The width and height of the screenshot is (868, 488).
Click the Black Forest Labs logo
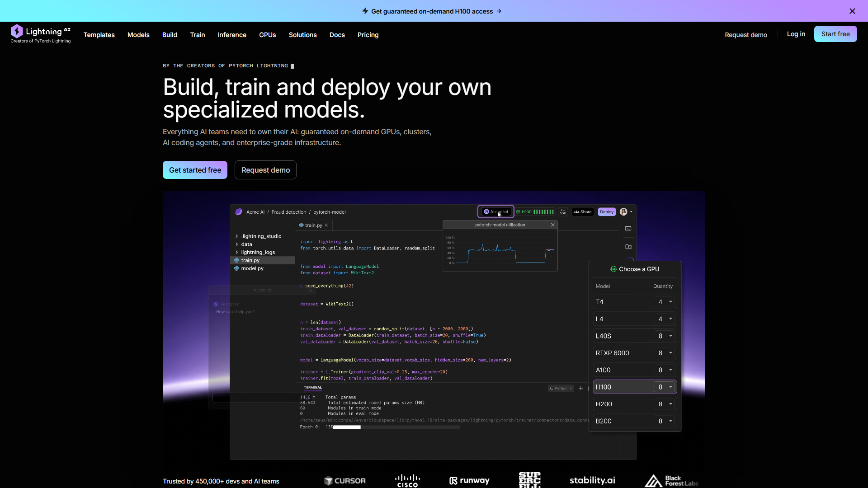tap(671, 480)
